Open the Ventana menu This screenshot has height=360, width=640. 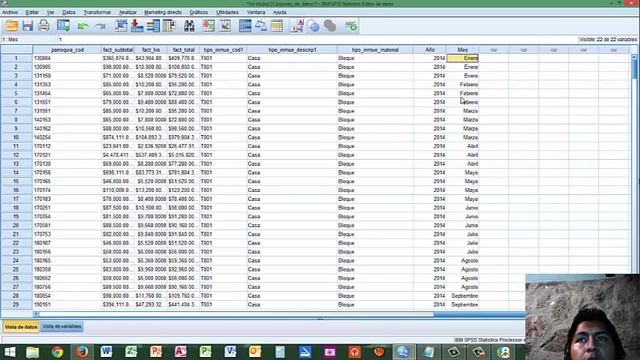click(256, 12)
